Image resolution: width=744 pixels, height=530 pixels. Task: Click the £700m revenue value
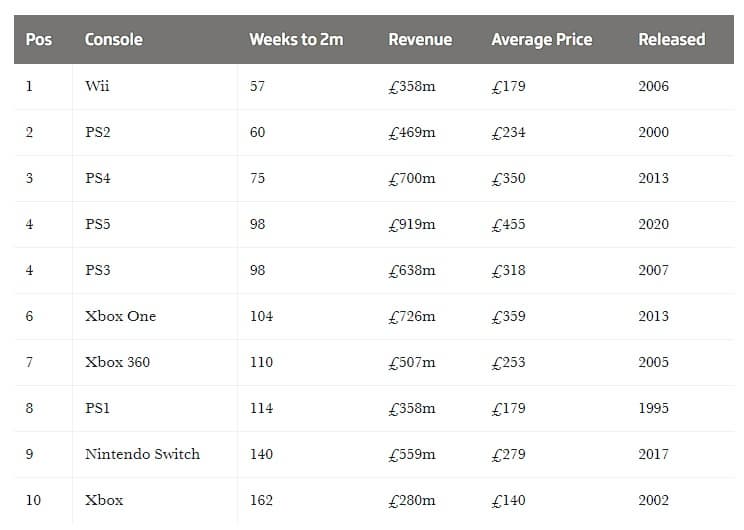pos(412,178)
